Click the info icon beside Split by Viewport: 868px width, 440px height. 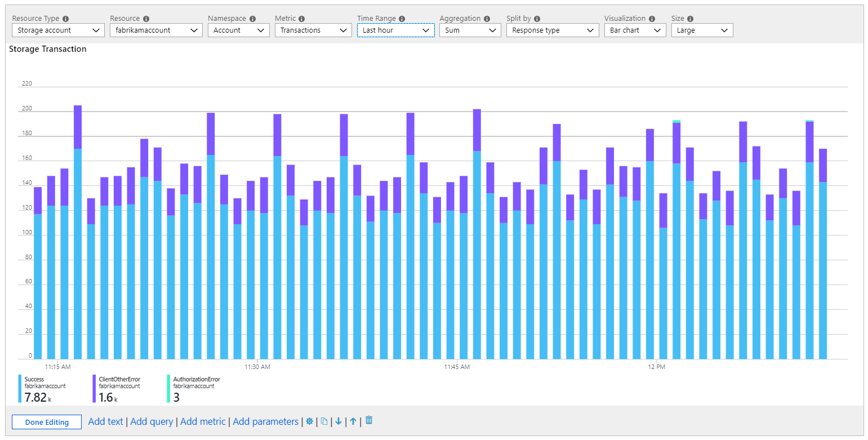point(537,19)
